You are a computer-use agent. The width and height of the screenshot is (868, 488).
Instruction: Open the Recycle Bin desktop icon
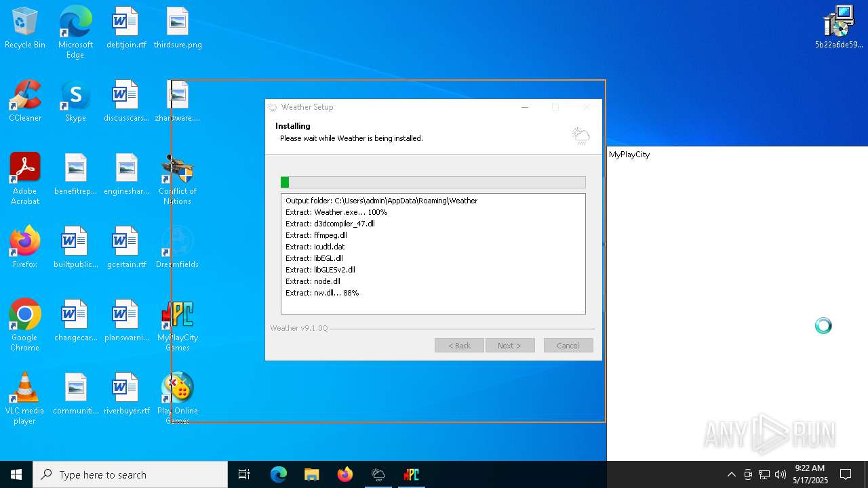coord(25,28)
